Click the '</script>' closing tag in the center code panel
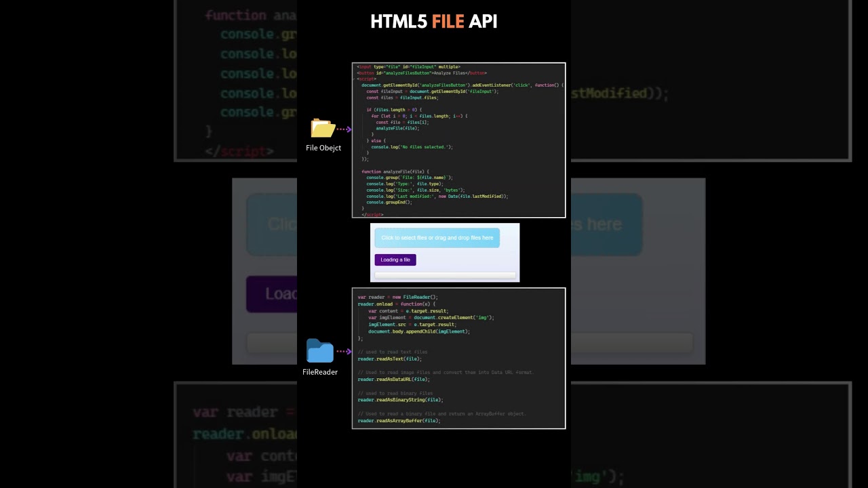This screenshot has width=868, height=488. (x=372, y=215)
